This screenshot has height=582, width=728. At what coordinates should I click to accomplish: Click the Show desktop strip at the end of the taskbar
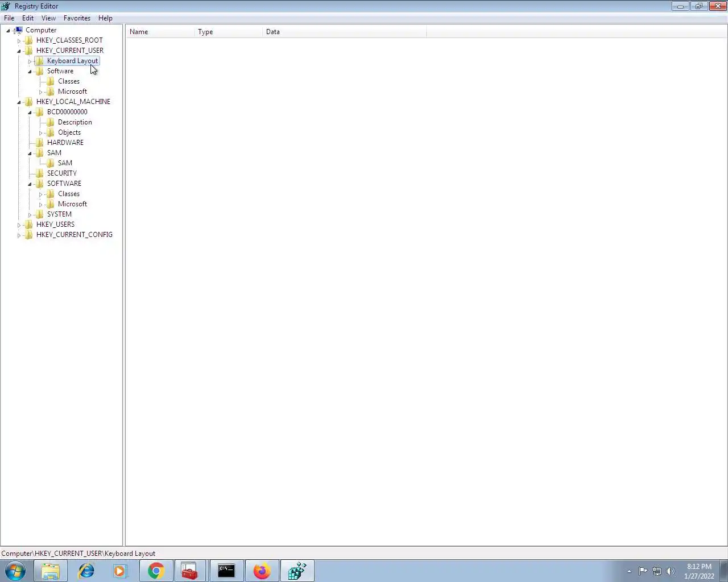click(723, 571)
